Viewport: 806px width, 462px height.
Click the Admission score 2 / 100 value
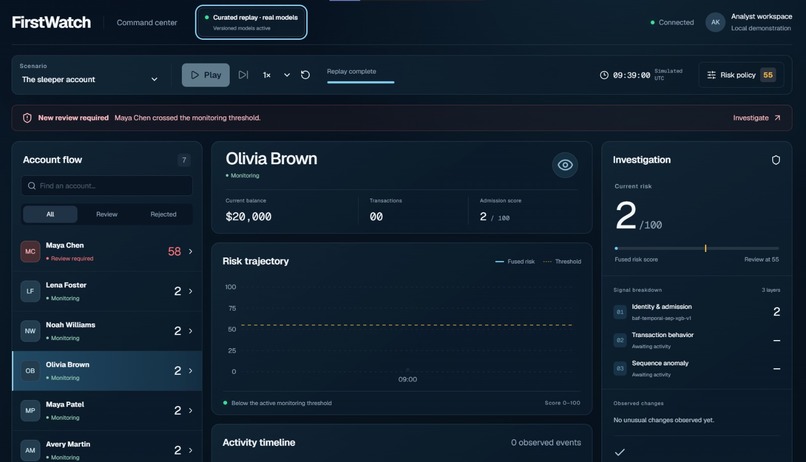(494, 217)
